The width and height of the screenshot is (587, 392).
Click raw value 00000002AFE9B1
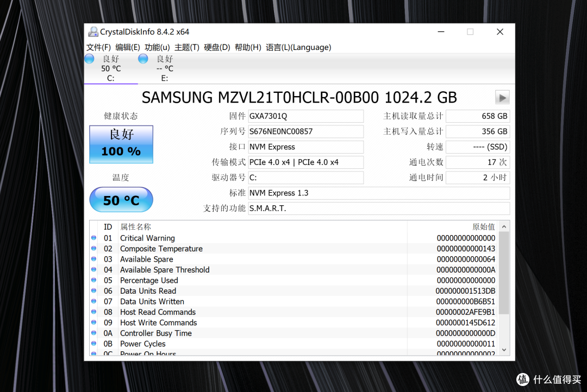point(465,312)
